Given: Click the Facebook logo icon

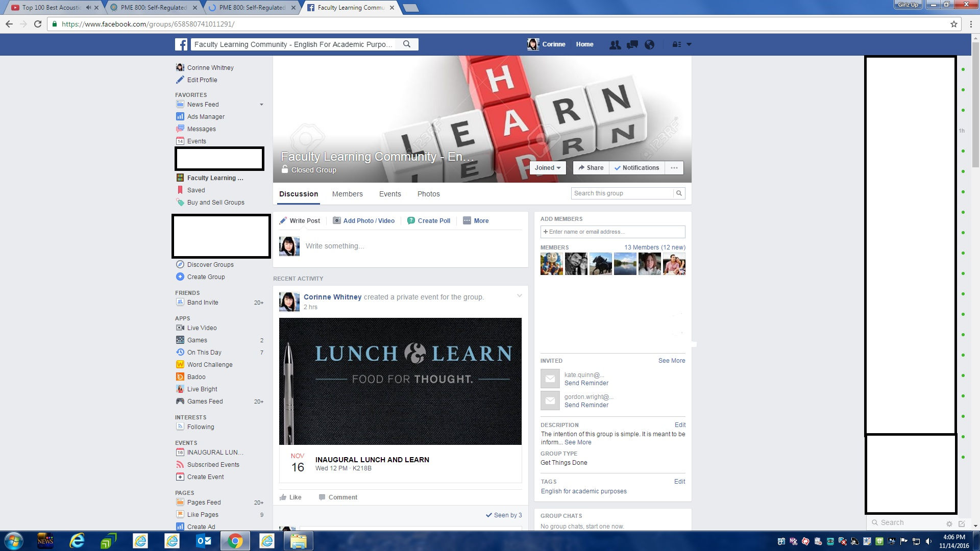Looking at the screenshot, I should 181,44.
